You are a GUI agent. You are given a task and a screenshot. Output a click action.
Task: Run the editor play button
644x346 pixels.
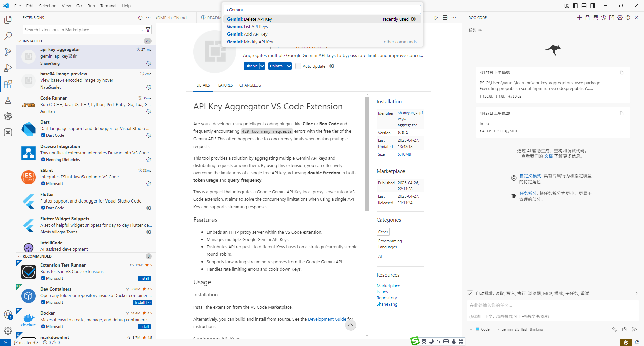[x=436, y=18]
